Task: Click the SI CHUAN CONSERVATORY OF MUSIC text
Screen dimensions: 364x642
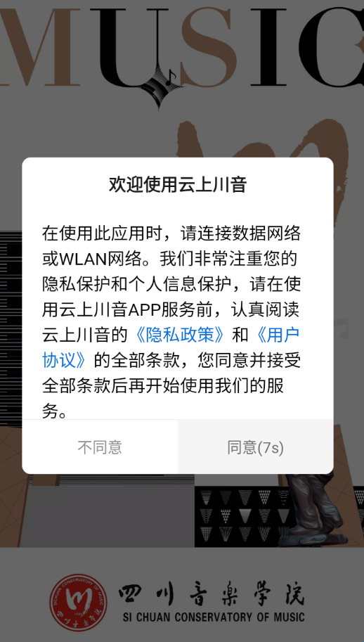Action: point(213,617)
